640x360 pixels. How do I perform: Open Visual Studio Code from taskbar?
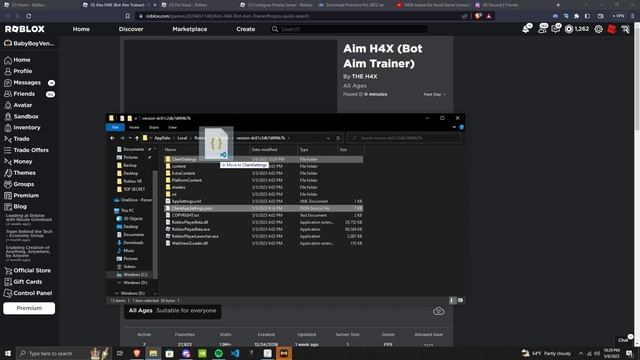point(235,353)
